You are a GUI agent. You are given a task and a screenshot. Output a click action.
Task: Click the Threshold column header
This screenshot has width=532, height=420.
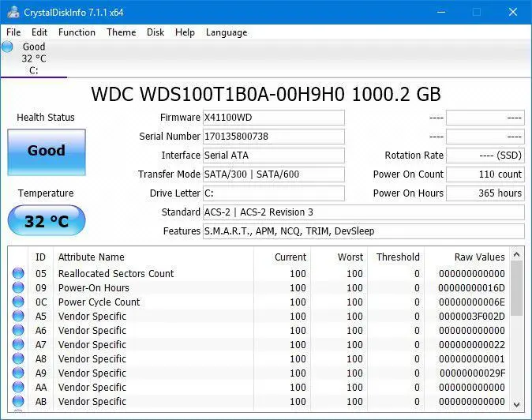point(398,257)
